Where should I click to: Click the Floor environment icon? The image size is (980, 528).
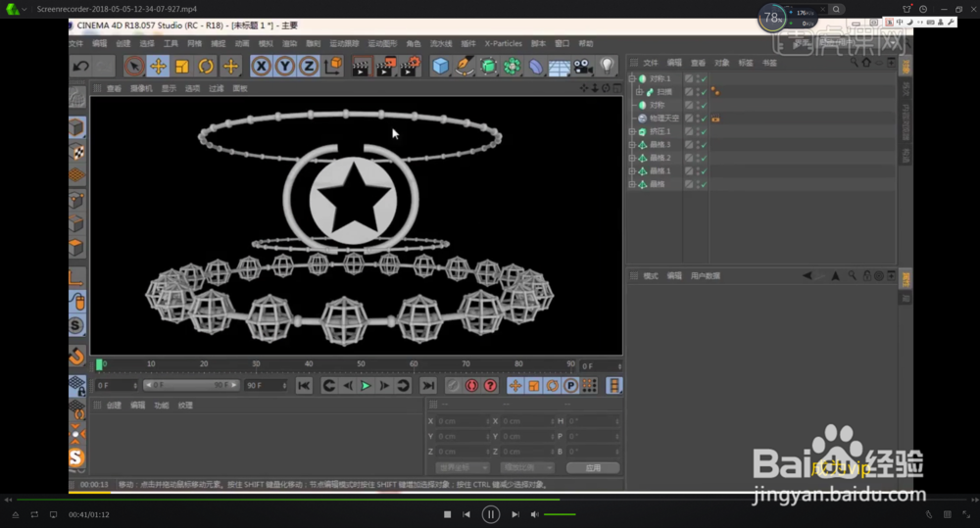[x=559, y=67]
